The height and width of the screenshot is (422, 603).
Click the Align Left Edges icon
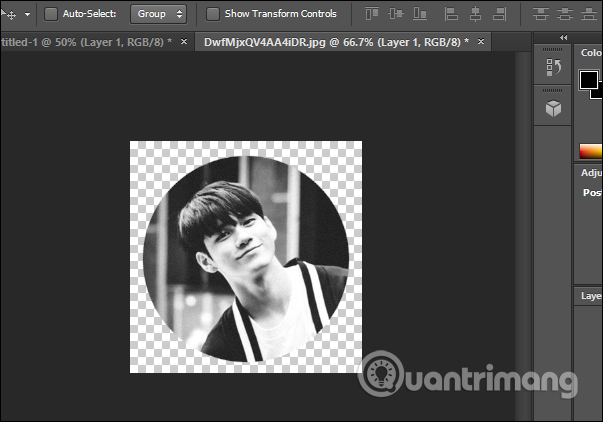tap(451, 14)
